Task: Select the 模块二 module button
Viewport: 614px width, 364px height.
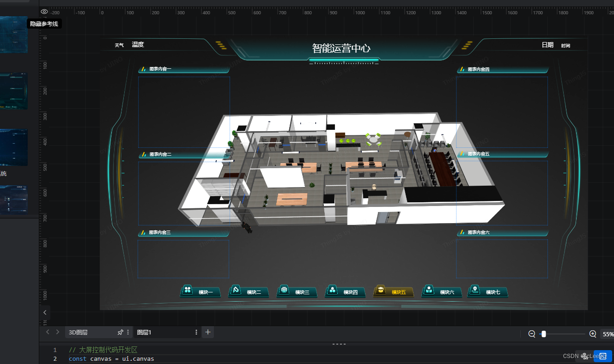Action: coord(249,291)
